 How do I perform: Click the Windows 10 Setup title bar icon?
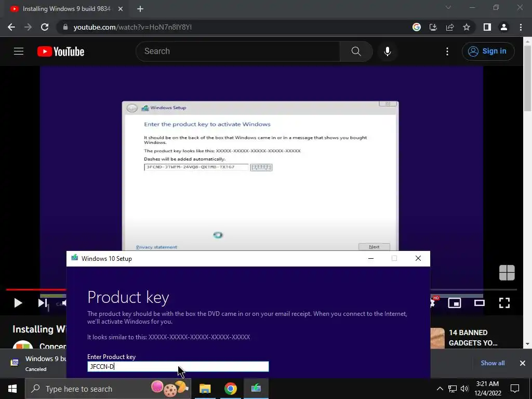pyautogui.click(x=75, y=258)
